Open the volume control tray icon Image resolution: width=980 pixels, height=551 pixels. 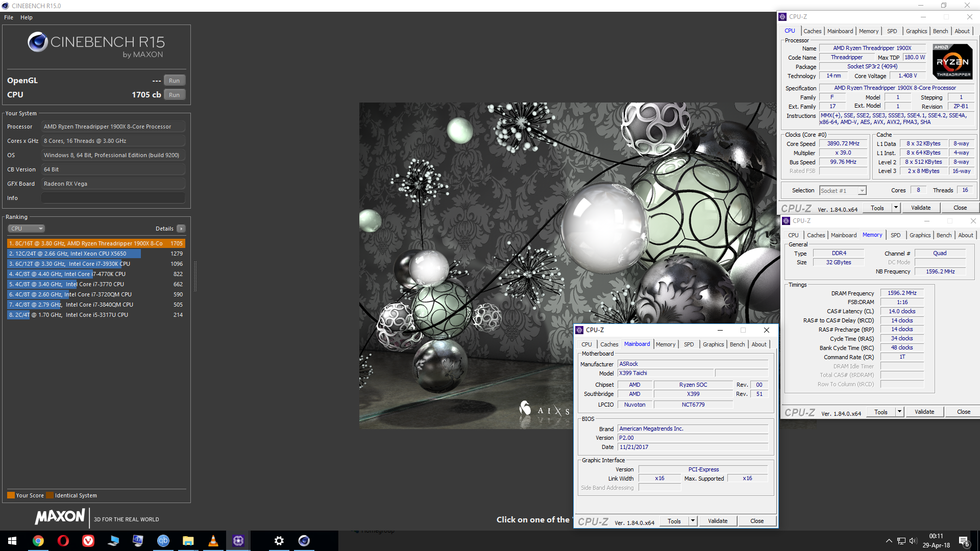(x=913, y=541)
